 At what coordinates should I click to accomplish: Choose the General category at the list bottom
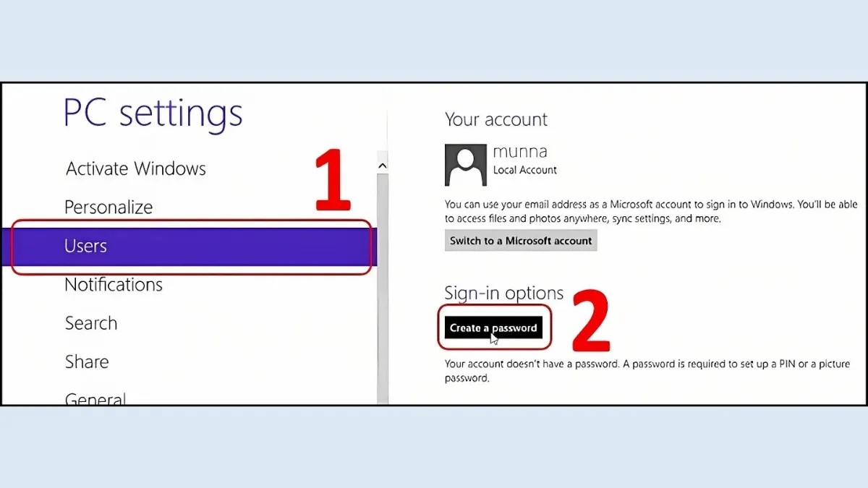95,398
